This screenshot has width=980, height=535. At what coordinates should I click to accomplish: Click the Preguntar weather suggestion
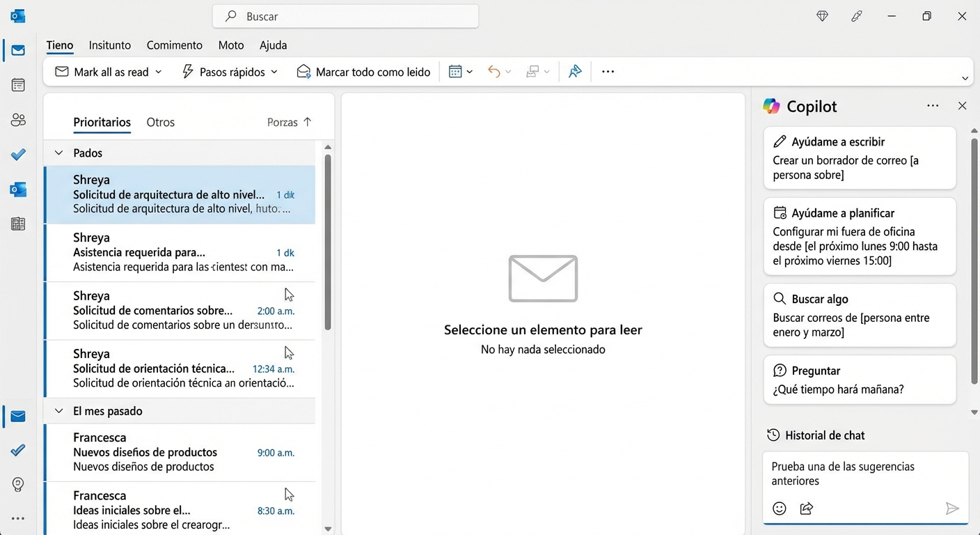(860, 380)
